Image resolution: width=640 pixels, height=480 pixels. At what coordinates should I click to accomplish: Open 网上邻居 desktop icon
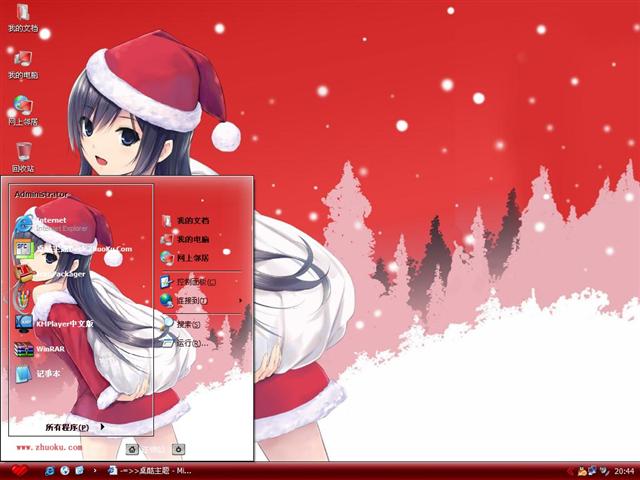click(x=23, y=111)
